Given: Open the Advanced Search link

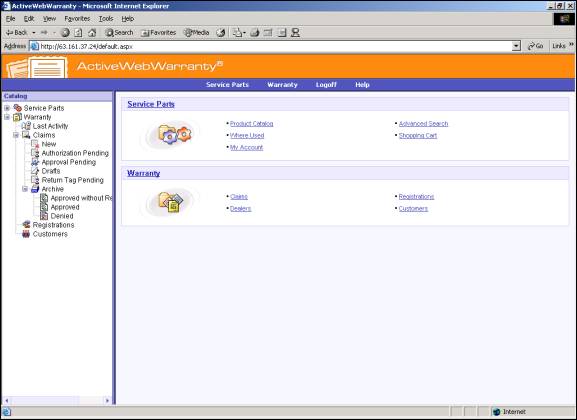Looking at the screenshot, I should [424, 124].
